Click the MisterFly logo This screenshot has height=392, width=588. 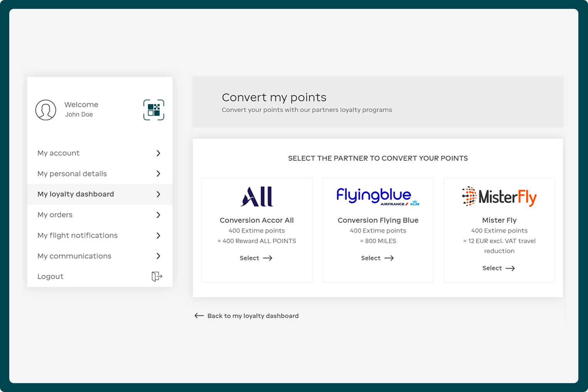click(499, 197)
